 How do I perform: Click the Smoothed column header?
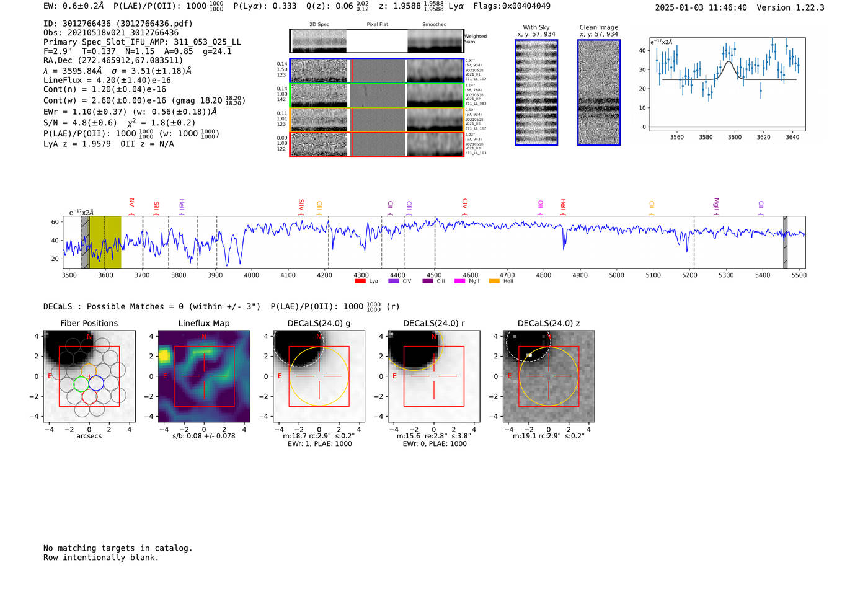click(435, 25)
